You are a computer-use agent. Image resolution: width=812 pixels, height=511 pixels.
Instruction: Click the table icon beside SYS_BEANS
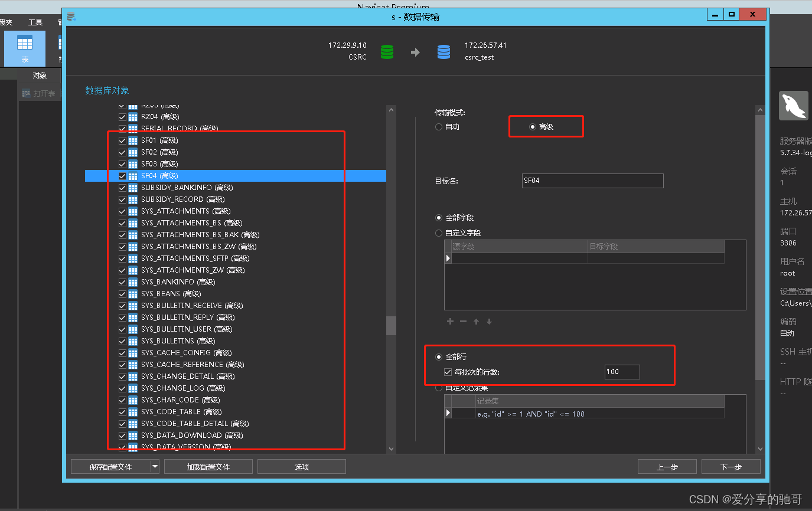tap(133, 294)
